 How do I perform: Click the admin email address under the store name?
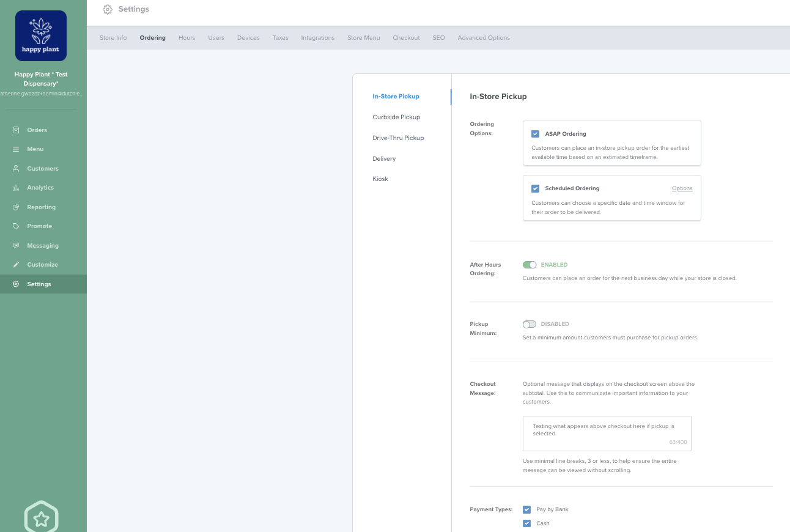tap(41, 94)
